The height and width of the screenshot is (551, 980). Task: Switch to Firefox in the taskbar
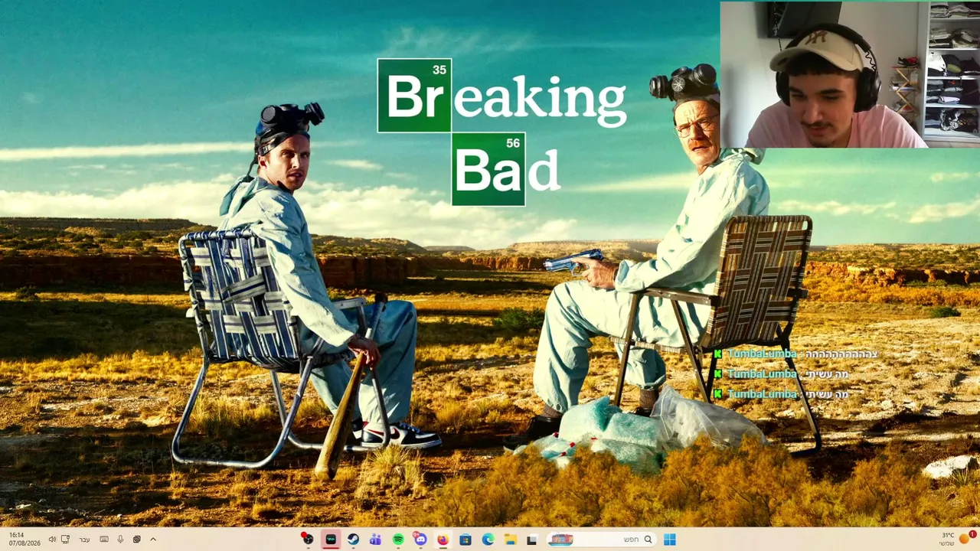coord(443,540)
